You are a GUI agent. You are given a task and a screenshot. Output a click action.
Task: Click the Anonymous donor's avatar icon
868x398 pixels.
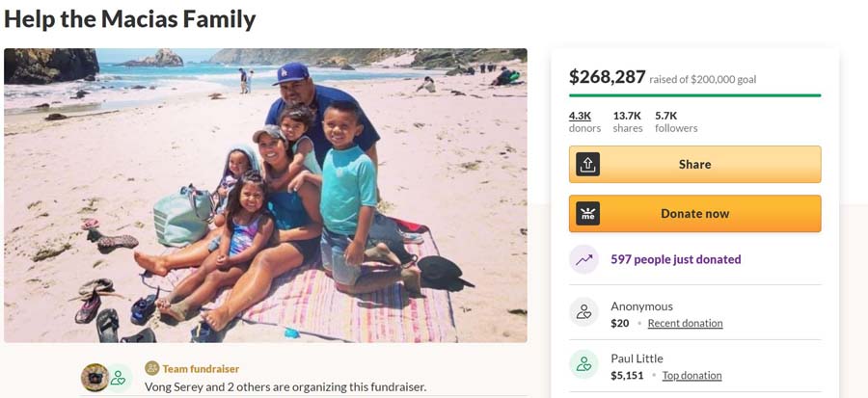point(583,313)
